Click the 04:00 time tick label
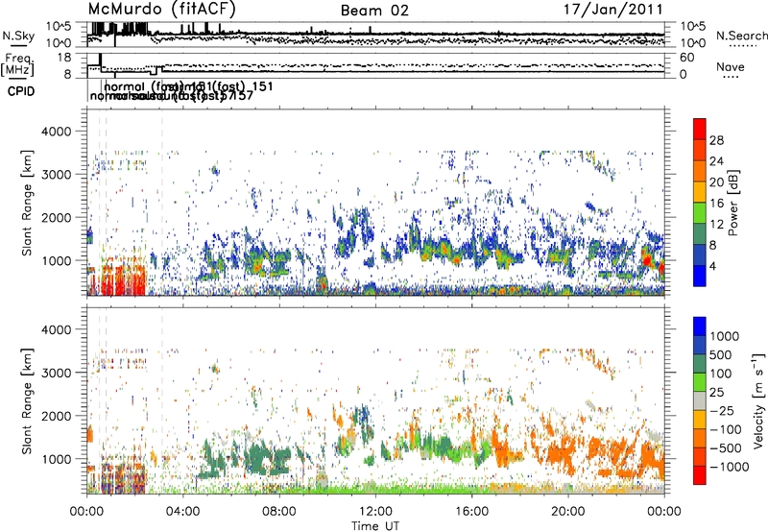The image size is (768, 532). click(x=182, y=512)
